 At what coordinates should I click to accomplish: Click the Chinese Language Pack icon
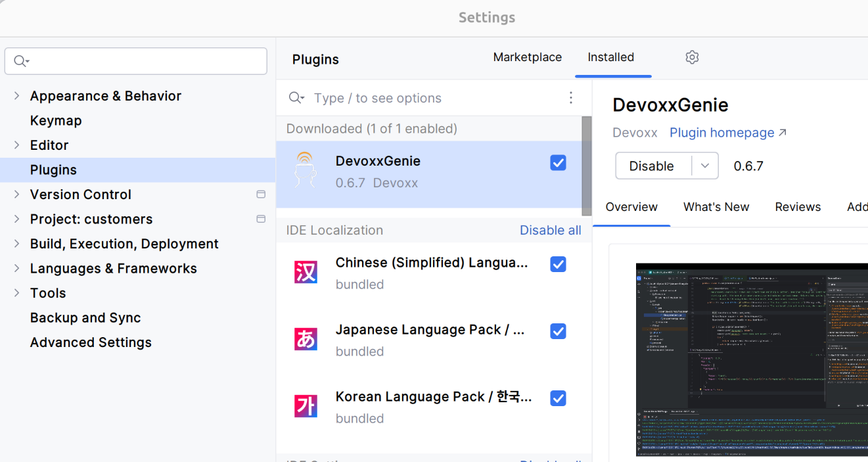coord(306,272)
